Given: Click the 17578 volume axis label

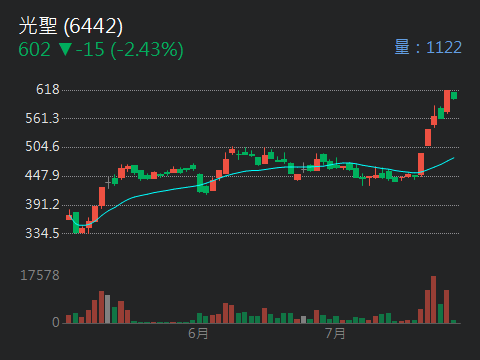Looking at the screenshot, I should (x=40, y=275).
